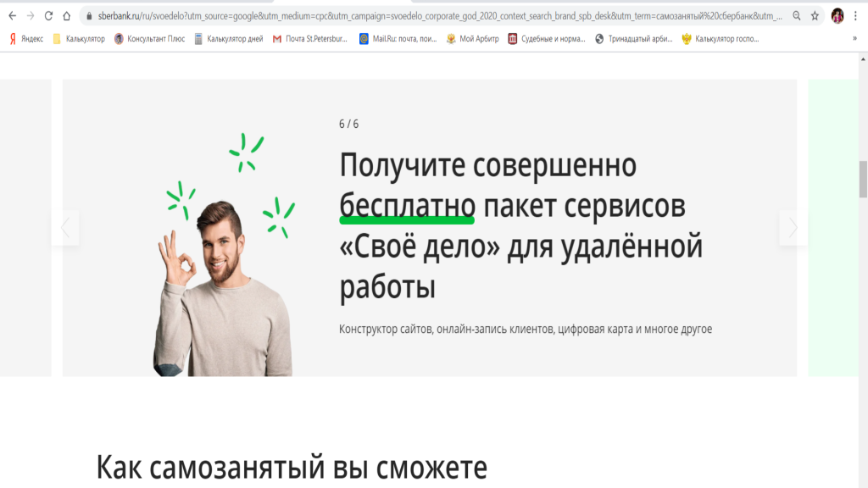Open the Chrome three-dot menu
Viewport: 868px width, 488px height.
tap(856, 15)
